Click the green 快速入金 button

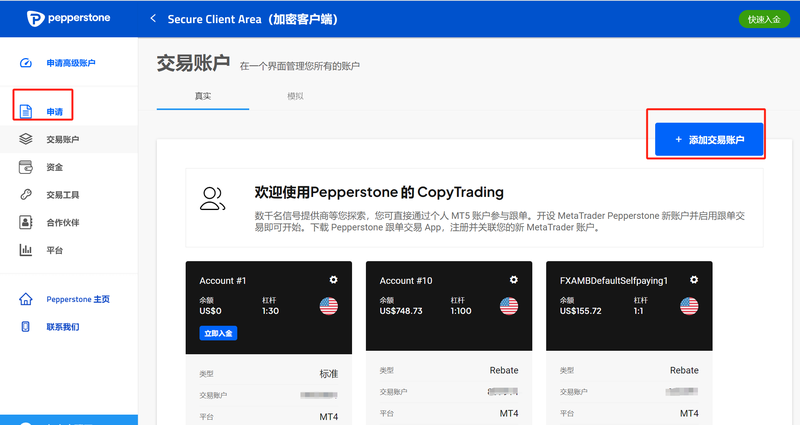click(762, 19)
